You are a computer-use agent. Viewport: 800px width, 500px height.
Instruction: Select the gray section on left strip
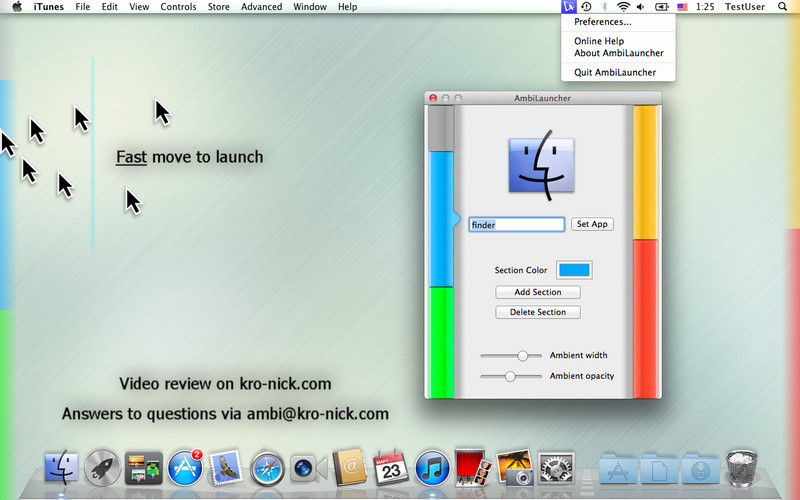point(441,129)
